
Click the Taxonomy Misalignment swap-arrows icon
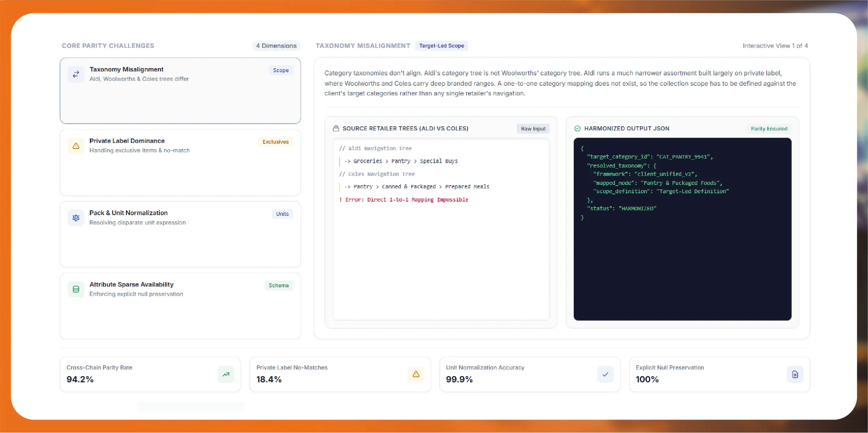[x=76, y=74]
